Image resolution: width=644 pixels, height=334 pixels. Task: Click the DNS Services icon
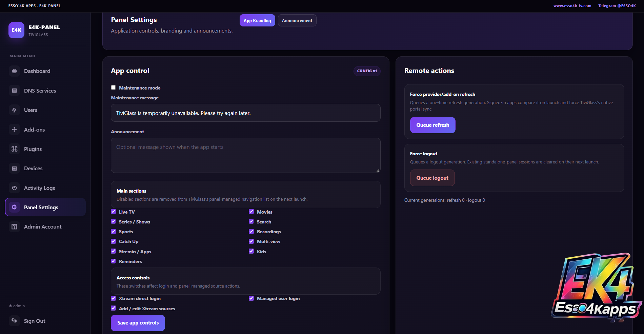pyautogui.click(x=14, y=91)
